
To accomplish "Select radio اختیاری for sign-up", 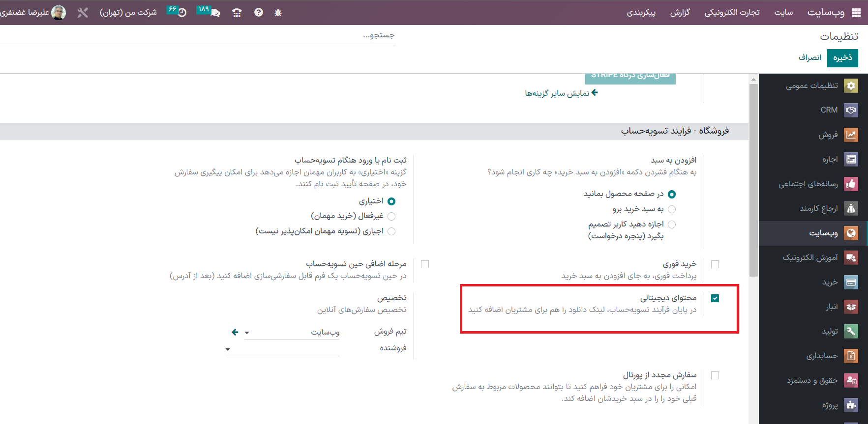I will pos(391,201).
